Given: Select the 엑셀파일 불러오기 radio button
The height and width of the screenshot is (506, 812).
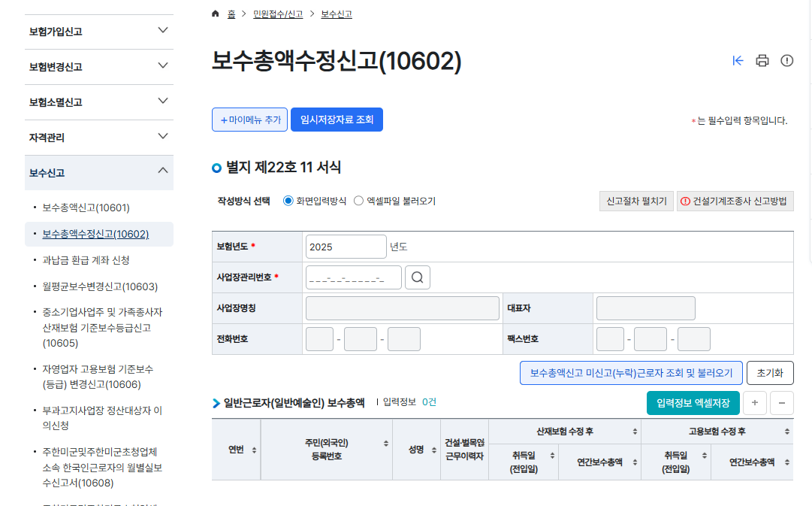Looking at the screenshot, I should pos(358,201).
